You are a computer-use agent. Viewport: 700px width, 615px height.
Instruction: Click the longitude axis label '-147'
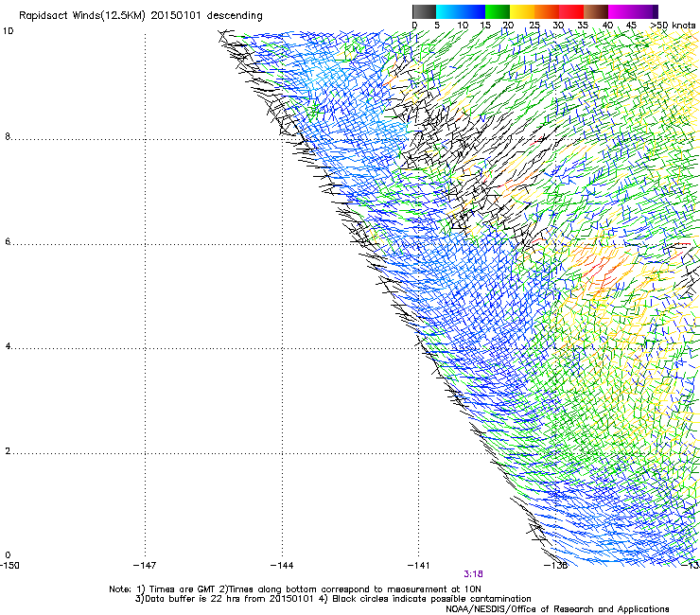(x=145, y=566)
